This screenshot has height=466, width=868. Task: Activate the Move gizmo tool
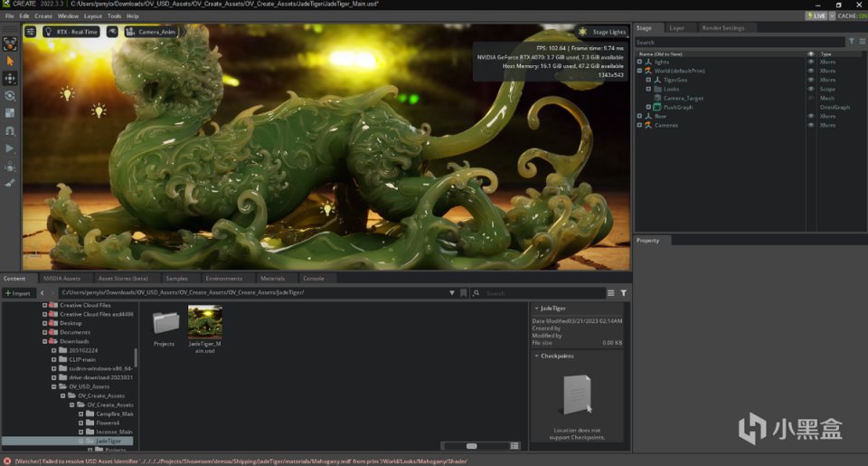pos(10,78)
